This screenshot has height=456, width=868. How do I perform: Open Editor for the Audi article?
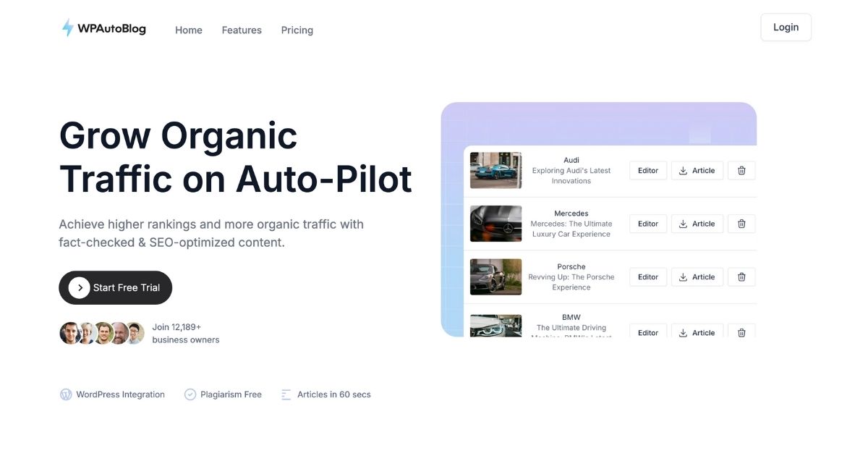(x=648, y=171)
